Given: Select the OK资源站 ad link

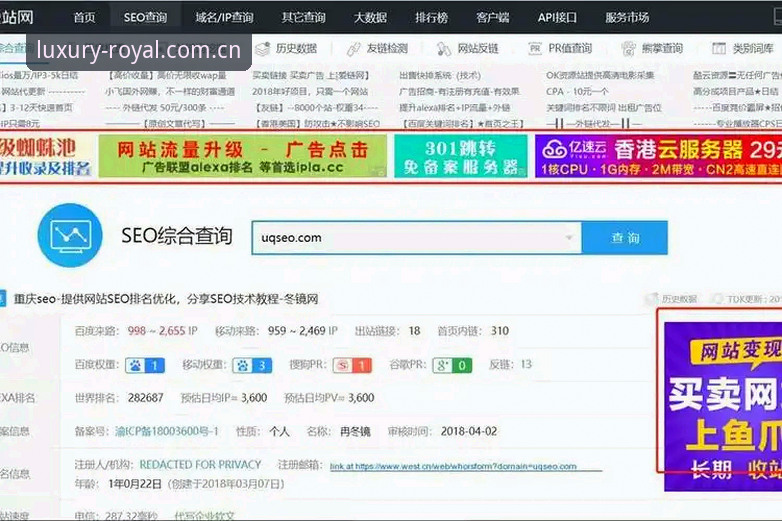Looking at the screenshot, I should [x=600, y=76].
